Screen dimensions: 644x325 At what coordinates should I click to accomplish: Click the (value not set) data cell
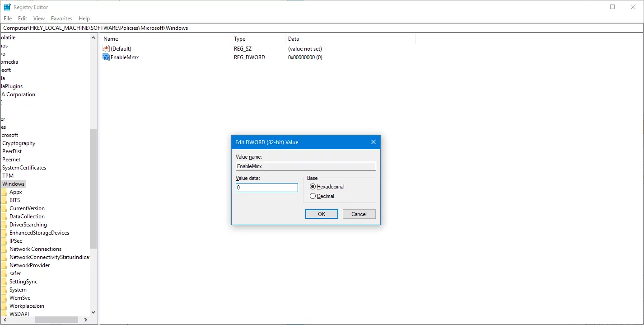(x=305, y=48)
